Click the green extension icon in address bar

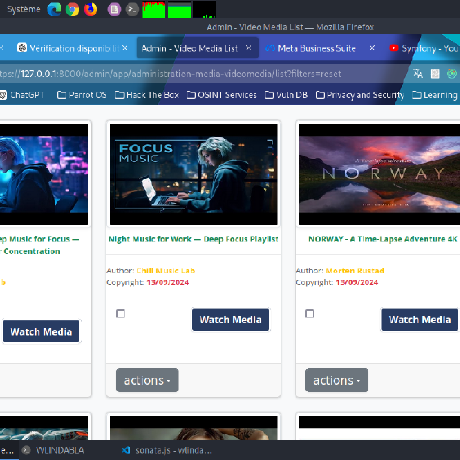[452, 74]
